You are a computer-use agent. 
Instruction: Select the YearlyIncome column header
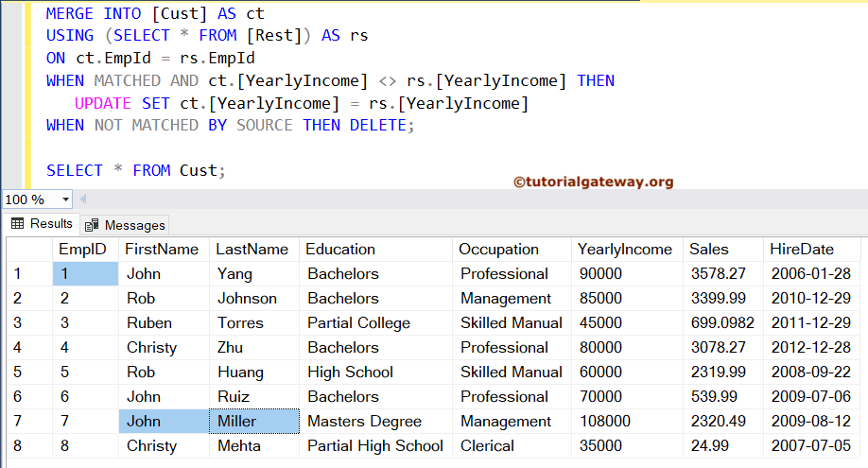click(x=624, y=250)
